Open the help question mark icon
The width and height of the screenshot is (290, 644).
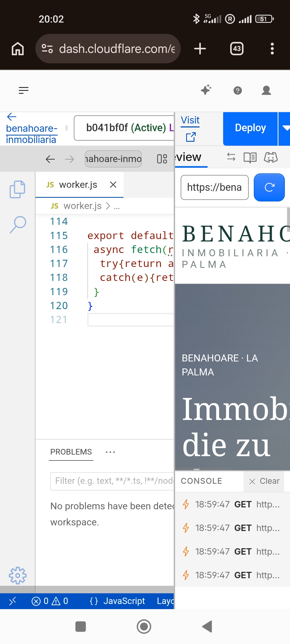click(238, 91)
